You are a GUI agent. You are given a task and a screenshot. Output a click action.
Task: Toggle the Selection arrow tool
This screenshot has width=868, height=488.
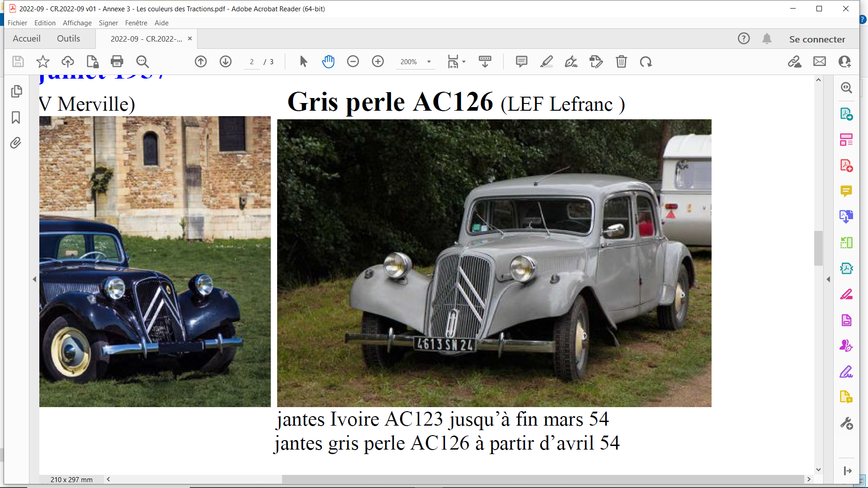click(303, 61)
